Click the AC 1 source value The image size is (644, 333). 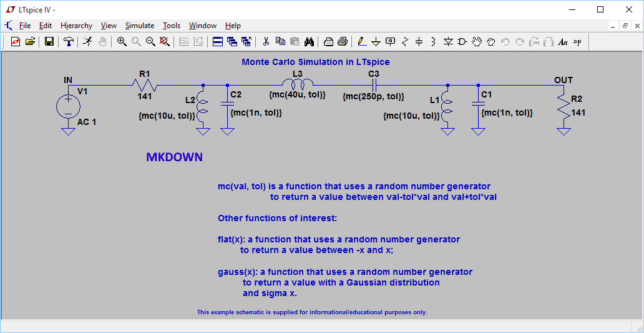coord(87,122)
